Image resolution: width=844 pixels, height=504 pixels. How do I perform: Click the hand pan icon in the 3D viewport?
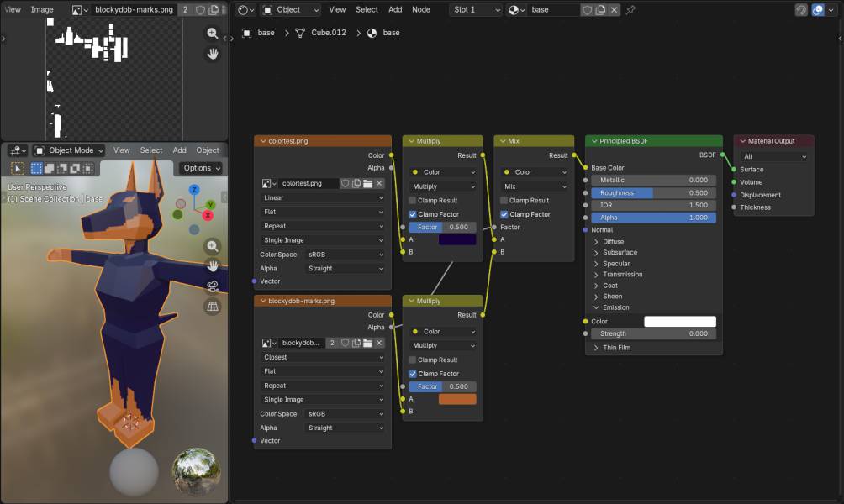tap(213, 265)
